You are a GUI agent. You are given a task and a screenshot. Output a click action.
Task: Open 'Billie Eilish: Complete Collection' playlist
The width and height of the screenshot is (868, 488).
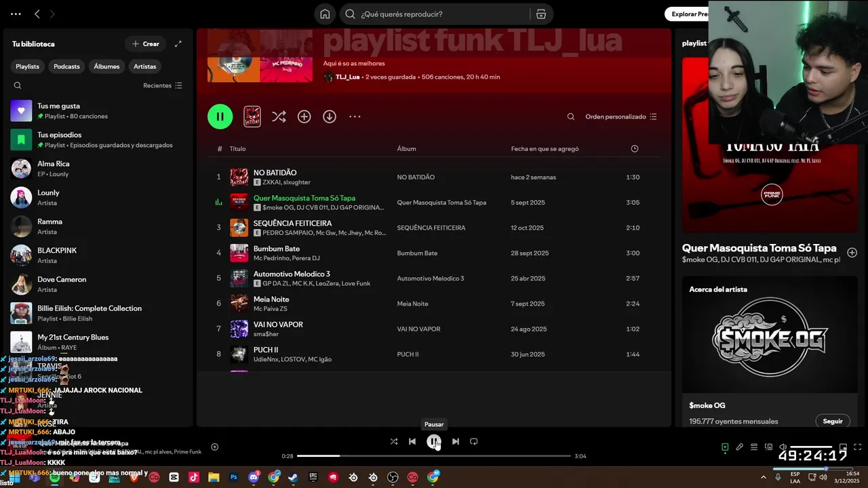point(97,313)
